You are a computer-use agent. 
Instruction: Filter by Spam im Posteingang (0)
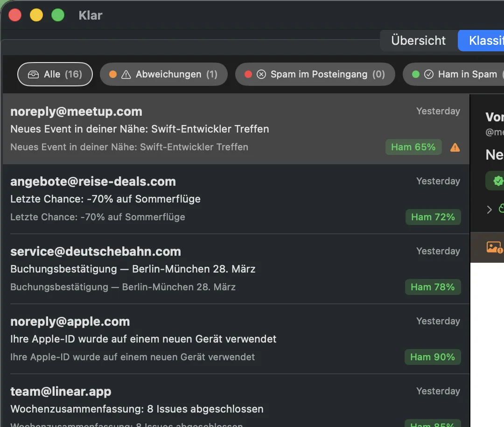tap(315, 74)
